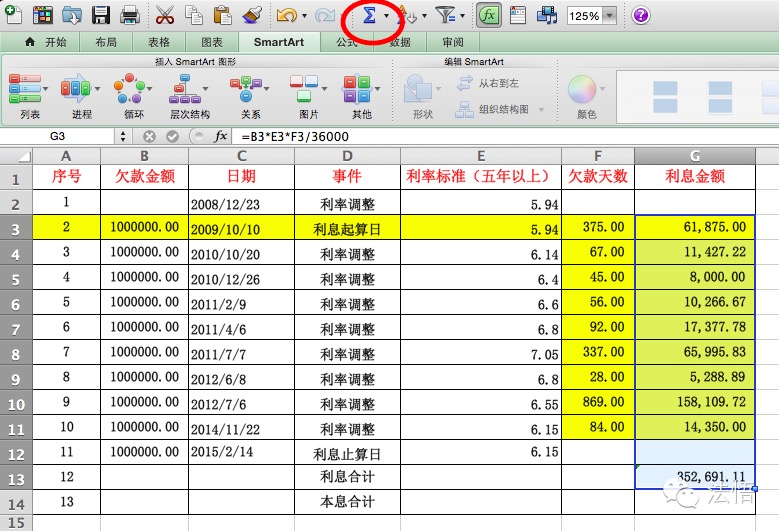The width and height of the screenshot is (779, 531).
Task: Select row 3 header
Action: click(16, 229)
